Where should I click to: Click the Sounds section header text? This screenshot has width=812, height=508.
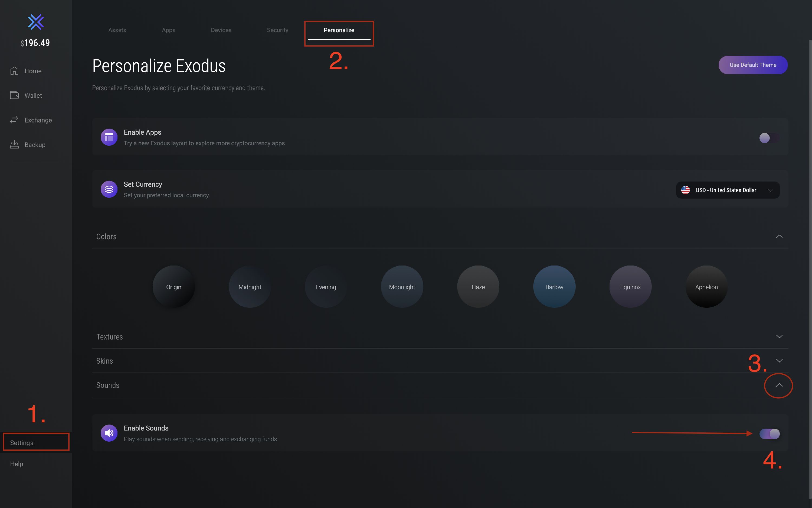(x=108, y=385)
